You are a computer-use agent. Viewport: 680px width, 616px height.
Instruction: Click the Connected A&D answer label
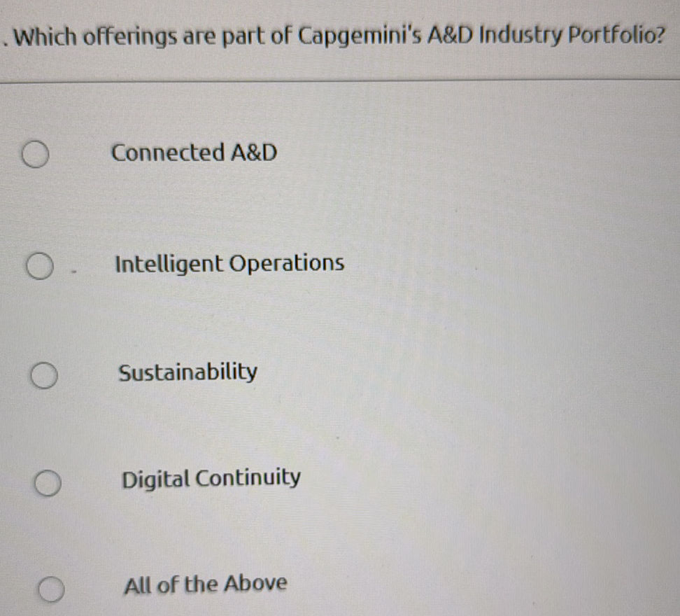click(x=196, y=153)
